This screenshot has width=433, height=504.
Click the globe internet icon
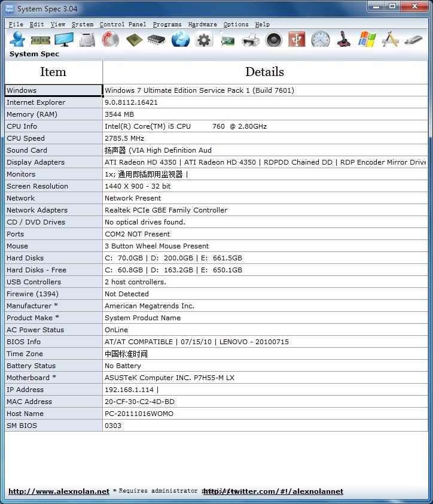[x=180, y=40]
